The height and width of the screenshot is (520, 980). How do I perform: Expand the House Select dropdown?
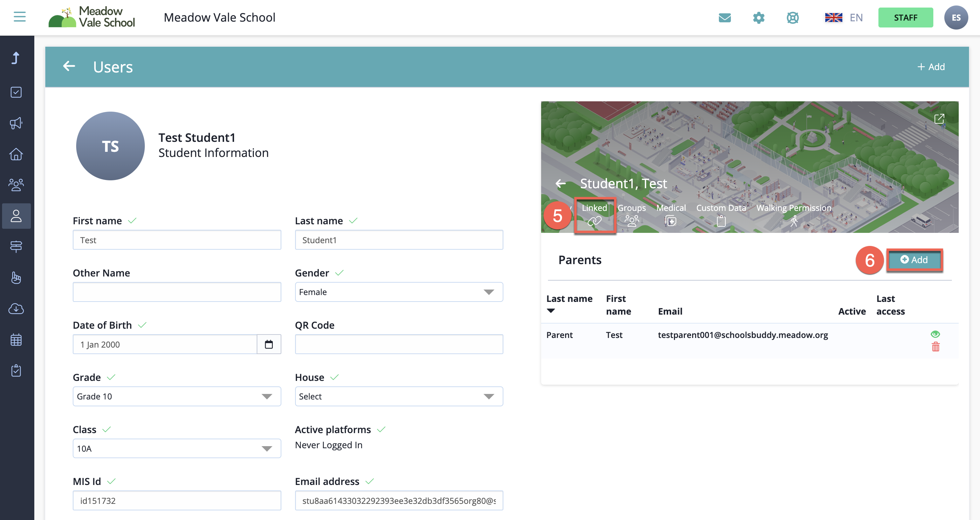pos(399,396)
